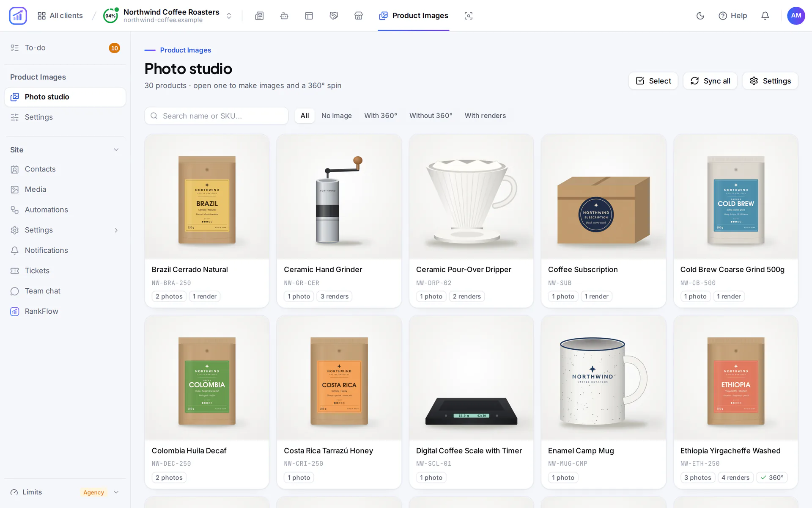Select the All filter tab
The height and width of the screenshot is (508, 812).
tap(304, 116)
